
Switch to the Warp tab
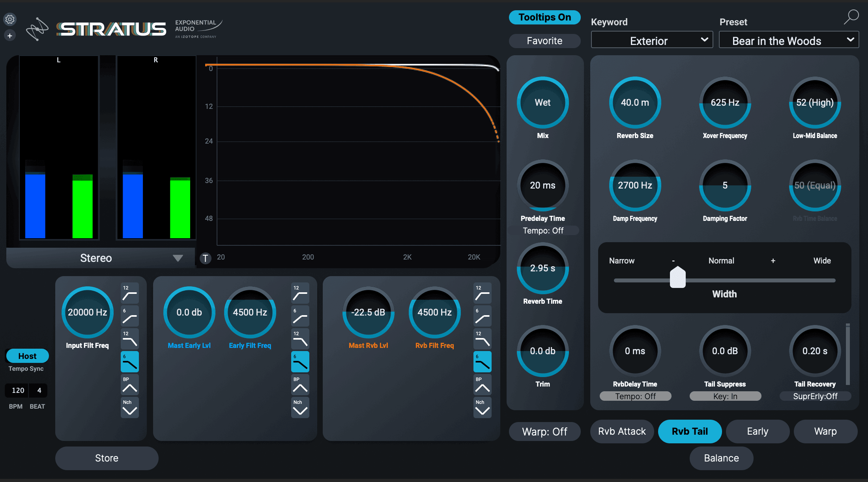[825, 432]
